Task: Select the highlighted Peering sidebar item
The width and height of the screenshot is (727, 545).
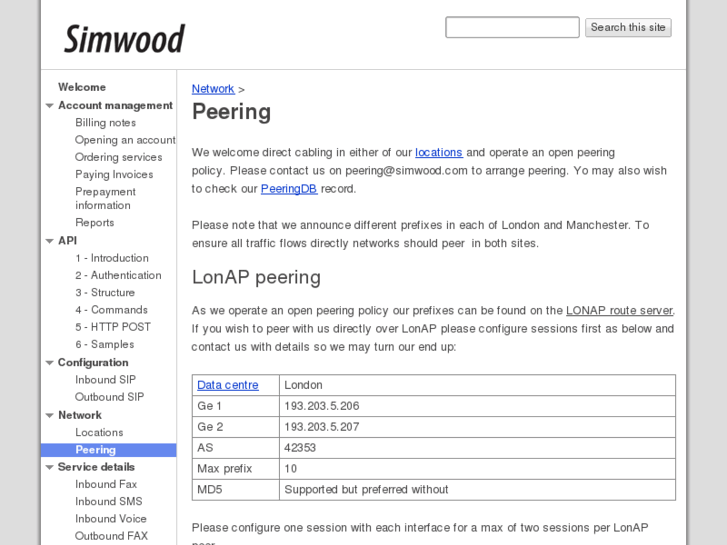Action: tap(108, 450)
